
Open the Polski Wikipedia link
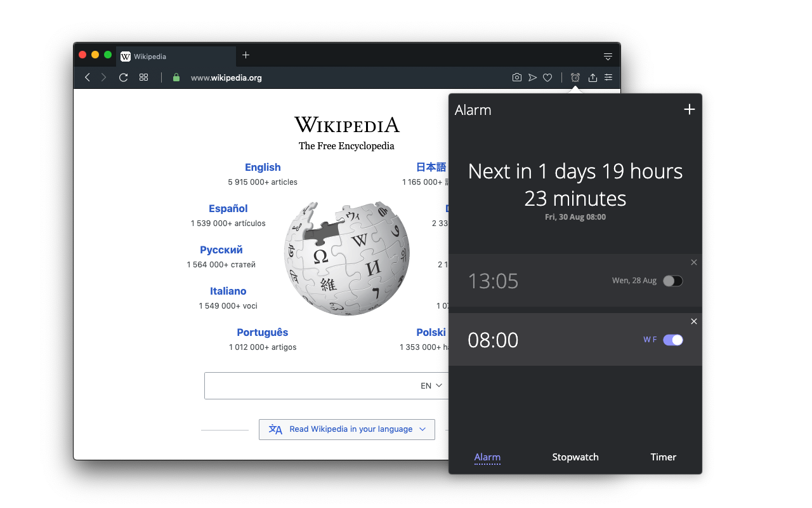431,332
